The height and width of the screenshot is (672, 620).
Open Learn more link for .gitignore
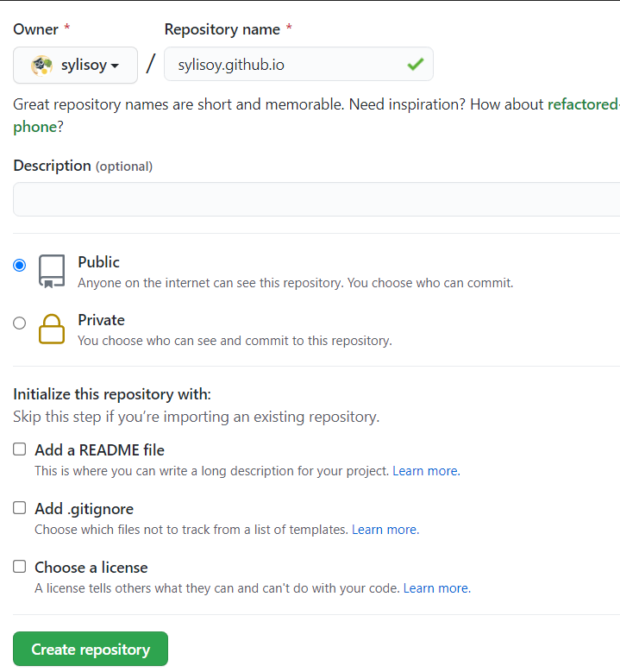pos(385,530)
